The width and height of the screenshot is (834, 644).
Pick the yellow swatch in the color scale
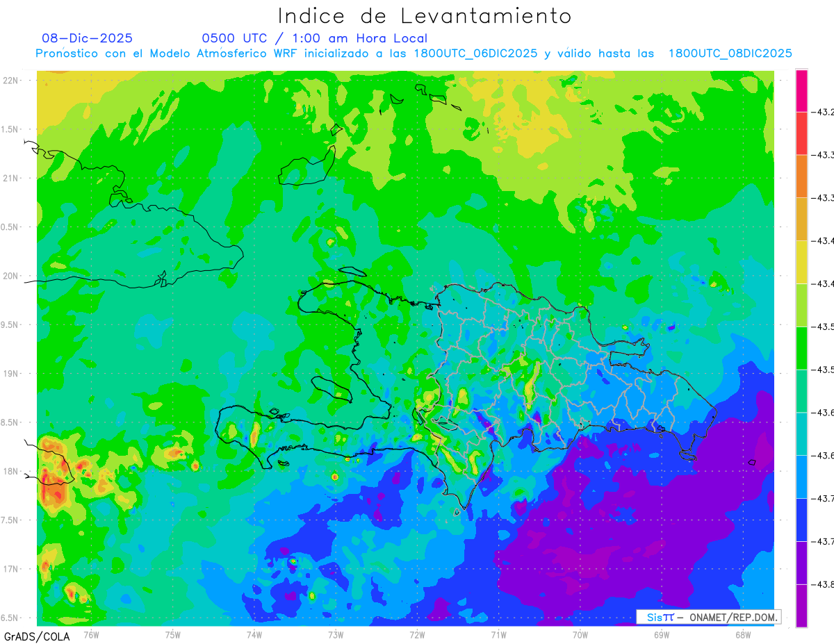click(801, 263)
